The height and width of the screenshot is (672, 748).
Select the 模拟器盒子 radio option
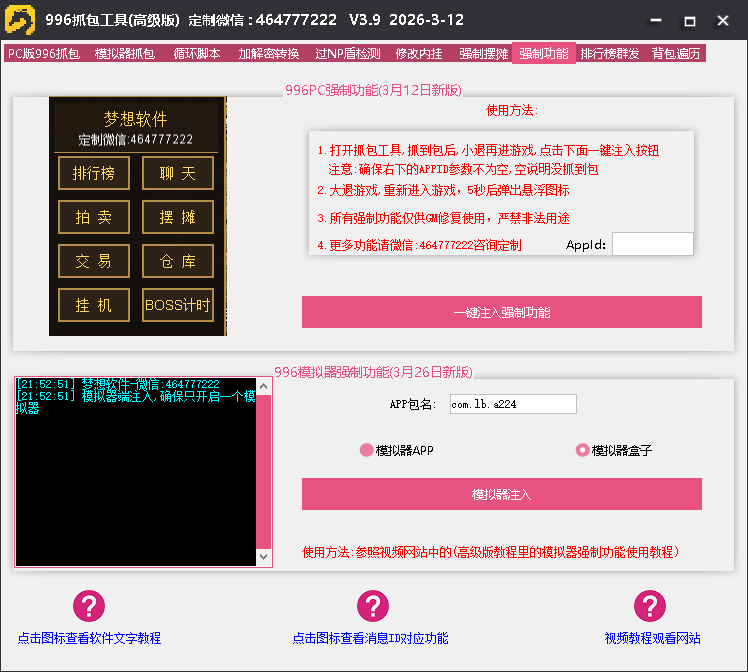coord(582,450)
